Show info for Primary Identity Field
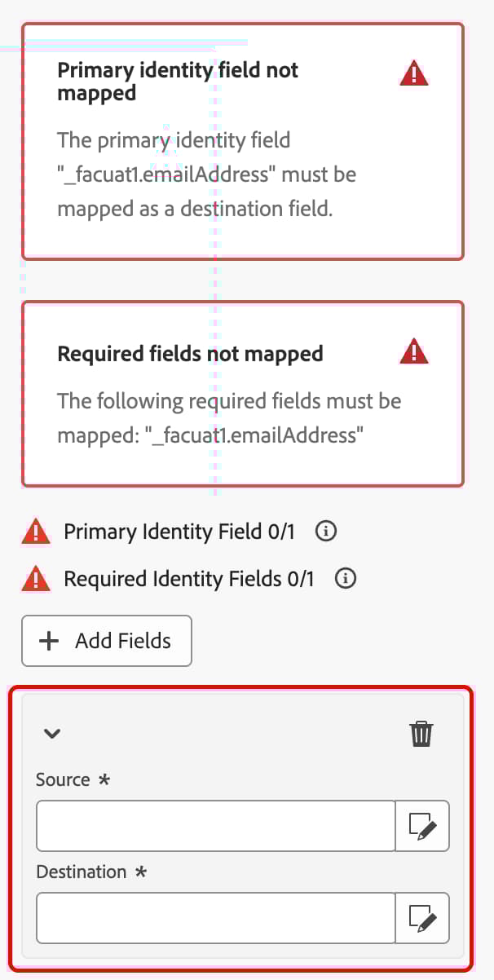The height and width of the screenshot is (980, 494). click(x=325, y=532)
